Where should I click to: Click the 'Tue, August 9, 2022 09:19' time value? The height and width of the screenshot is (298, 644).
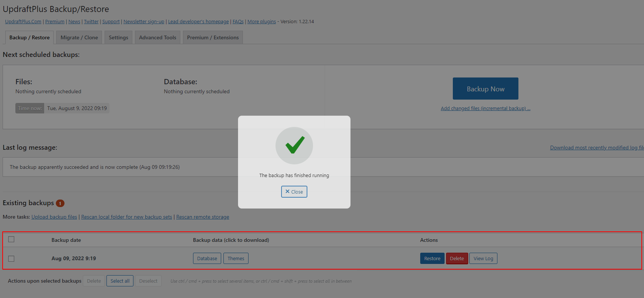[77, 108]
